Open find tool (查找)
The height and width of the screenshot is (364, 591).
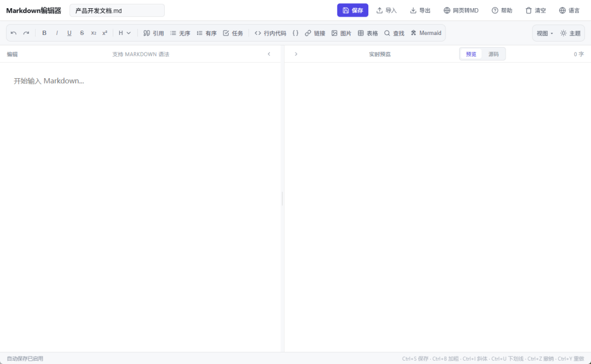click(394, 33)
